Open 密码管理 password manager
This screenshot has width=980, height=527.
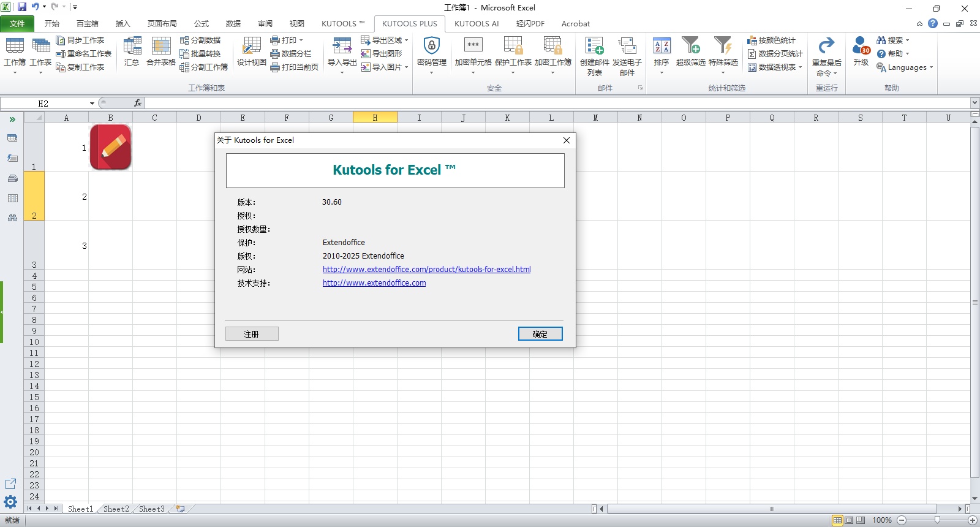[432, 55]
